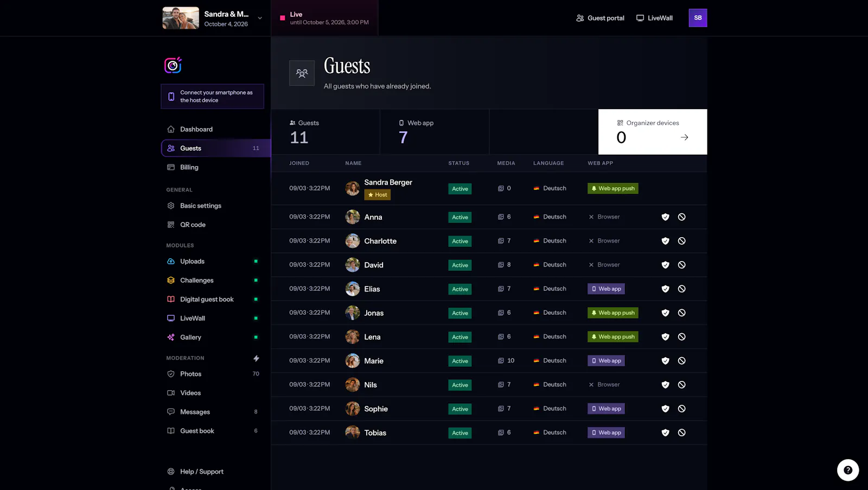Click Sandra Berger's Web app push badge
The height and width of the screenshot is (490, 868).
pyautogui.click(x=613, y=188)
